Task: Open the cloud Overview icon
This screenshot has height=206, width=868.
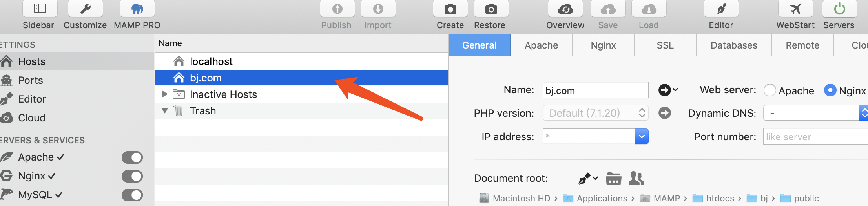Action: point(565,8)
